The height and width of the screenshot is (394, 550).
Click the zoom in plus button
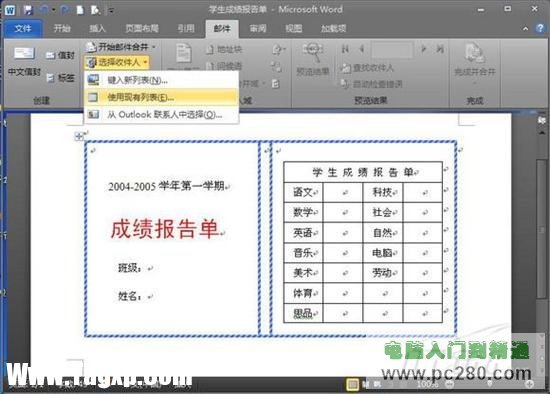click(530, 385)
